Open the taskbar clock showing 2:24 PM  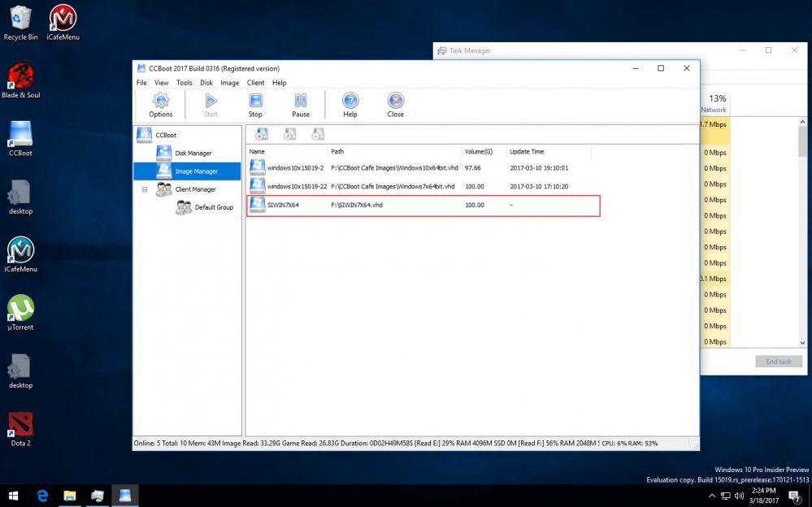[x=764, y=496]
